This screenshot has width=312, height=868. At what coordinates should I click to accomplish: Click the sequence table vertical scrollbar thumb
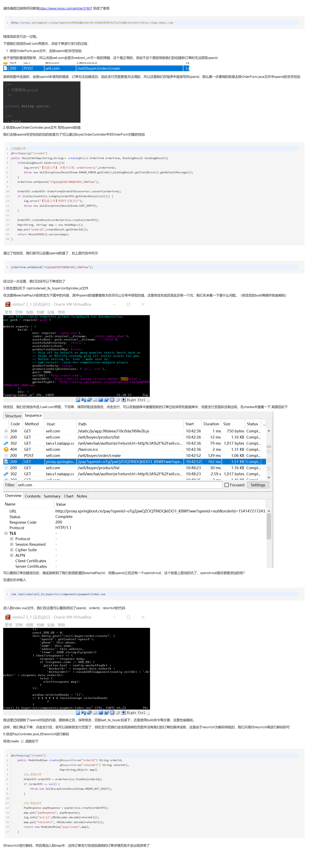pos(269,446)
